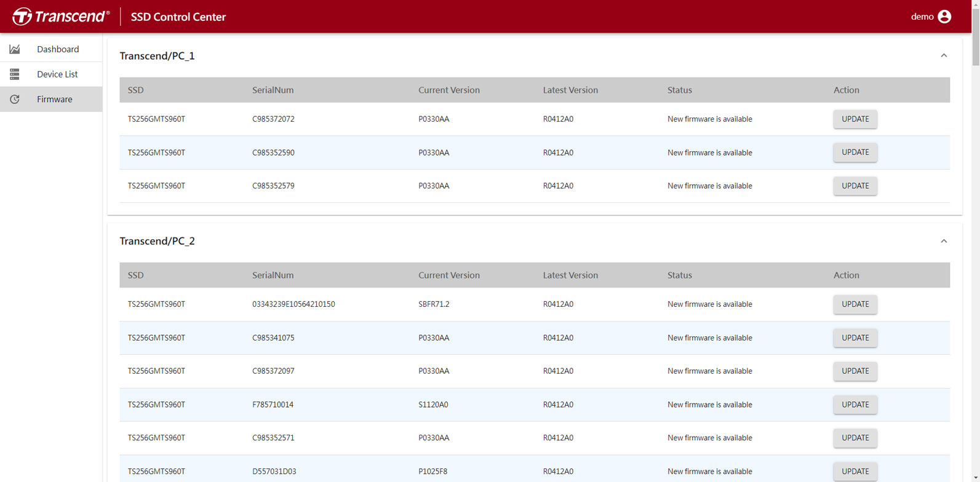
Task: Click serial C985372097 cell
Action: coord(273,371)
